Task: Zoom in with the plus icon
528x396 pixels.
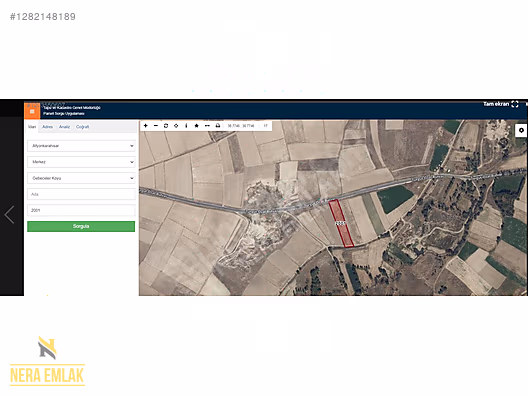Action: tap(145, 126)
